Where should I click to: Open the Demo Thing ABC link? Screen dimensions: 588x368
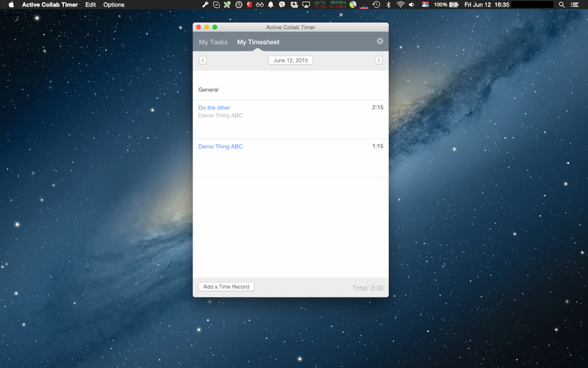(220, 146)
